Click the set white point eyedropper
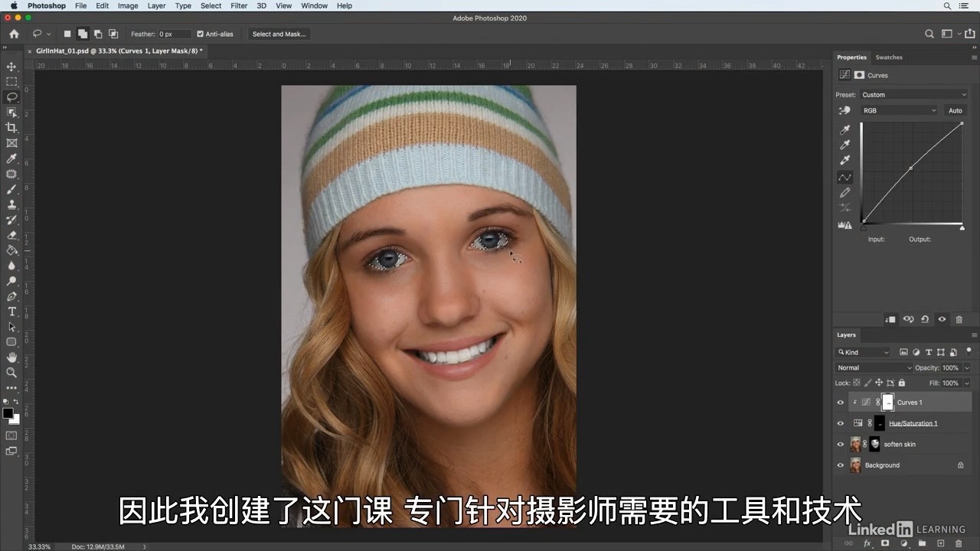This screenshot has width=980, height=551. (845, 161)
